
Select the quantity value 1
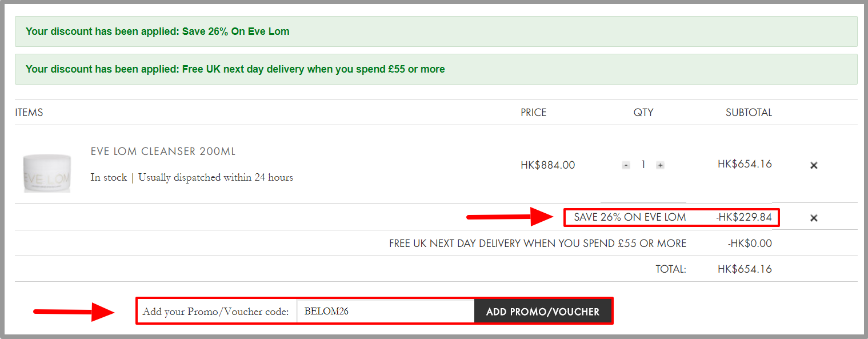point(643,165)
